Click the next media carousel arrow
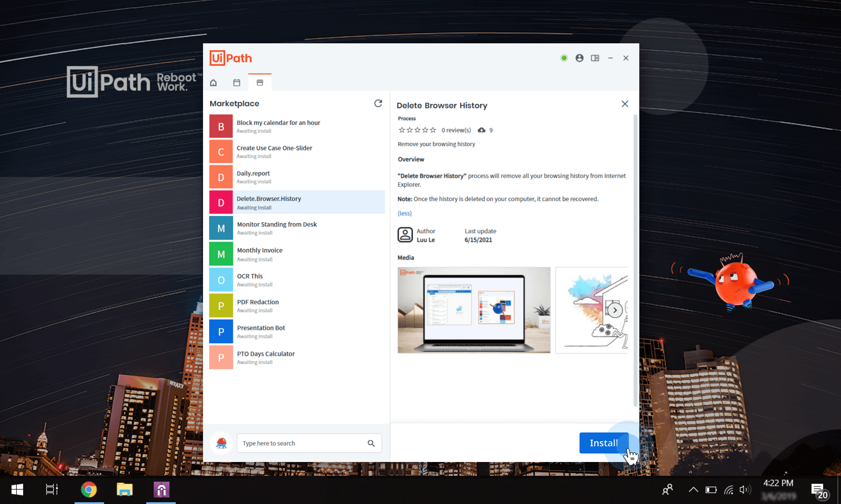The width and height of the screenshot is (841, 504). [616, 310]
